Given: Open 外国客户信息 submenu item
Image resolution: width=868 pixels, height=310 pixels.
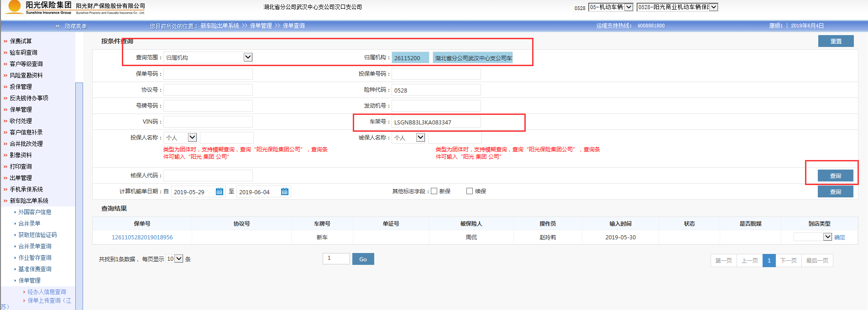Looking at the screenshot, I should click(35, 212).
